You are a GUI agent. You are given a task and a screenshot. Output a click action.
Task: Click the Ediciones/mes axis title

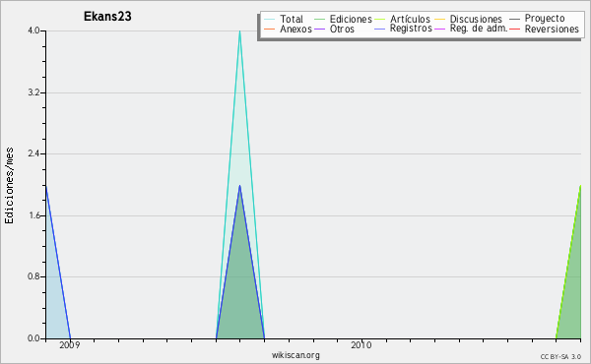[9, 186]
